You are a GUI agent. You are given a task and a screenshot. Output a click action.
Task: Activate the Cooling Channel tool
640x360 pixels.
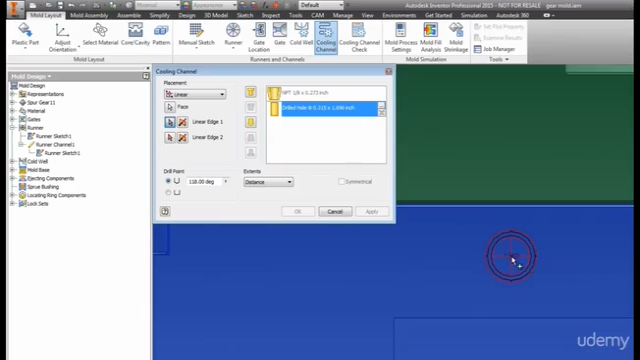(x=326, y=38)
